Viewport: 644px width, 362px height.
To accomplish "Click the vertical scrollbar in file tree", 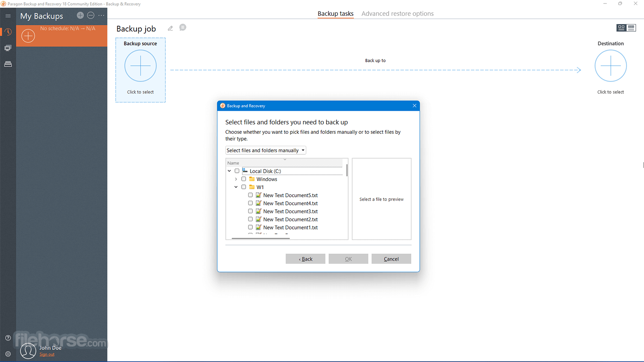I will pos(346,170).
